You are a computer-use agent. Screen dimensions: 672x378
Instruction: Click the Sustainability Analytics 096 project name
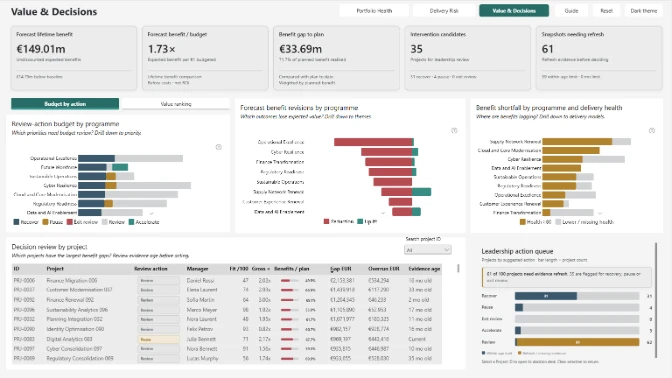tap(77, 310)
